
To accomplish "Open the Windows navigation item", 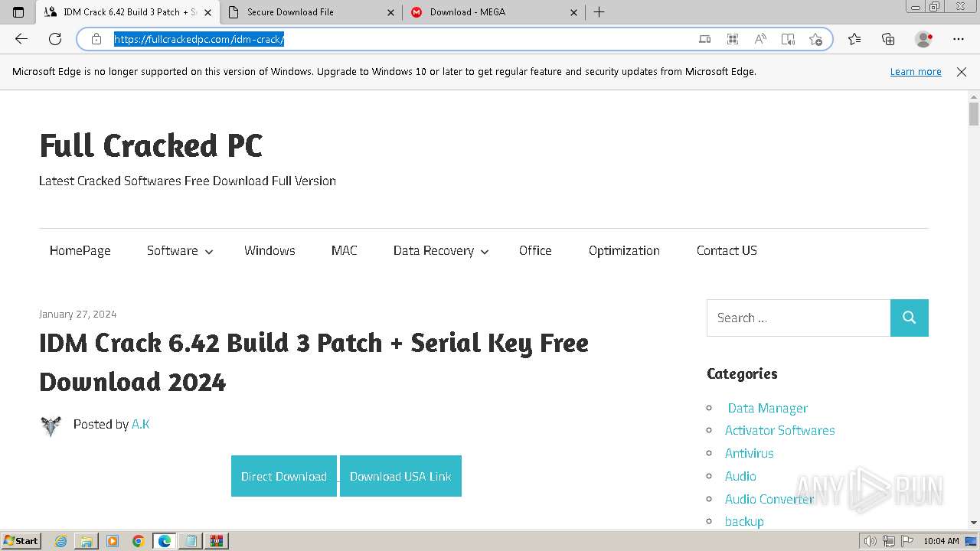I will pyautogui.click(x=269, y=250).
